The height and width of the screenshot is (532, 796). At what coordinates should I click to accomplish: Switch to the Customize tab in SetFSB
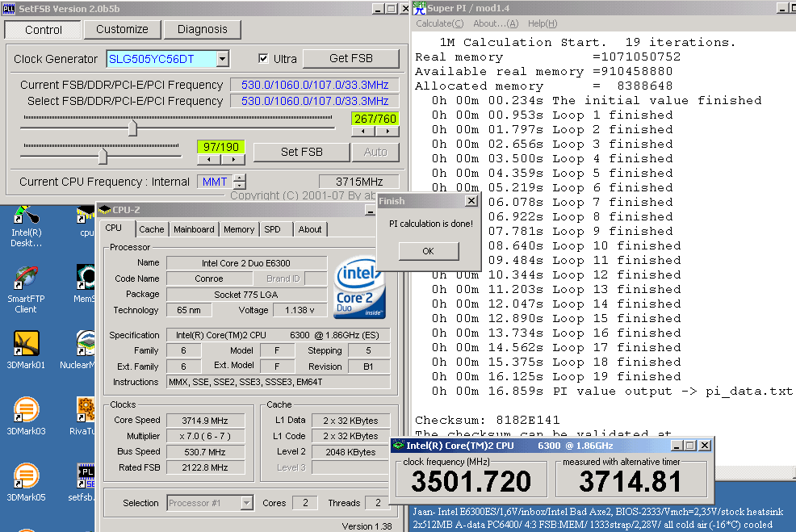click(x=123, y=29)
